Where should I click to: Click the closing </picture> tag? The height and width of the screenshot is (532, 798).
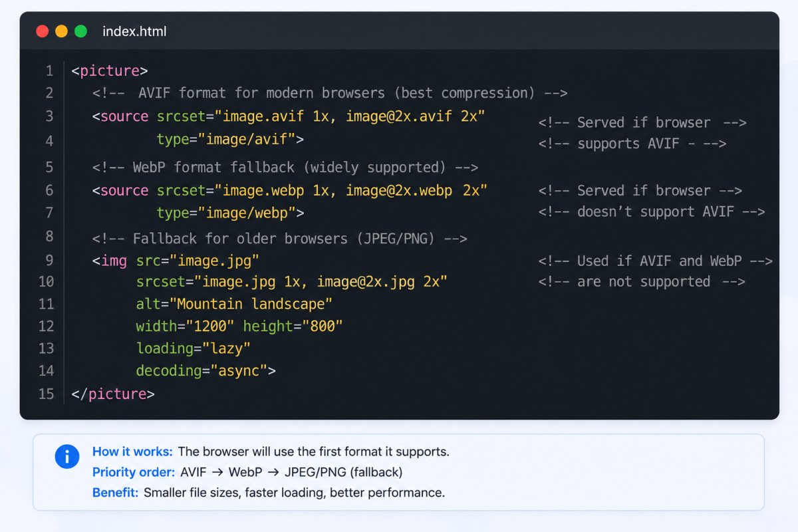tap(113, 394)
